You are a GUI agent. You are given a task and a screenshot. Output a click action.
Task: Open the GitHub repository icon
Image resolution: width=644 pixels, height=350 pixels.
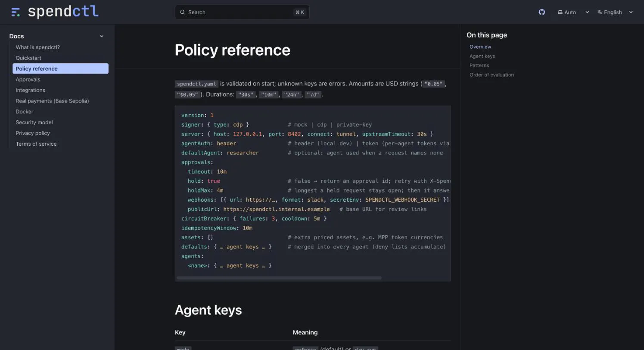coord(542,12)
